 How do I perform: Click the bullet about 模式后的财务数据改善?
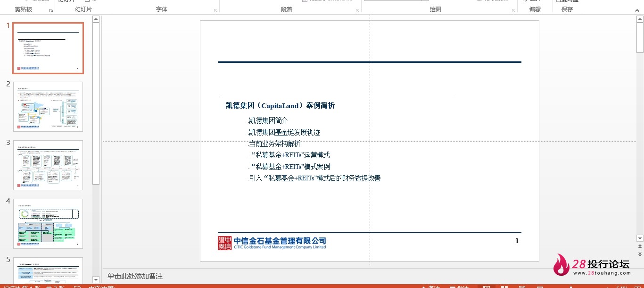click(314, 178)
